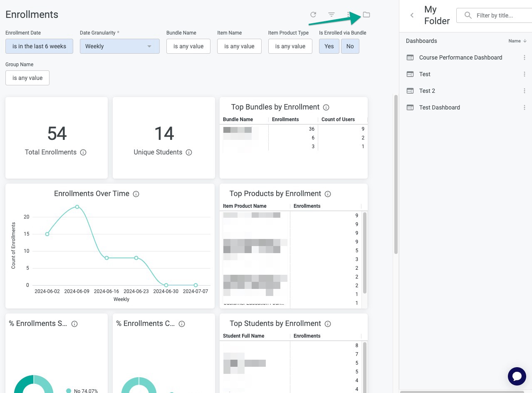Open the Enrollment Date filter
The image size is (532, 393).
click(39, 46)
